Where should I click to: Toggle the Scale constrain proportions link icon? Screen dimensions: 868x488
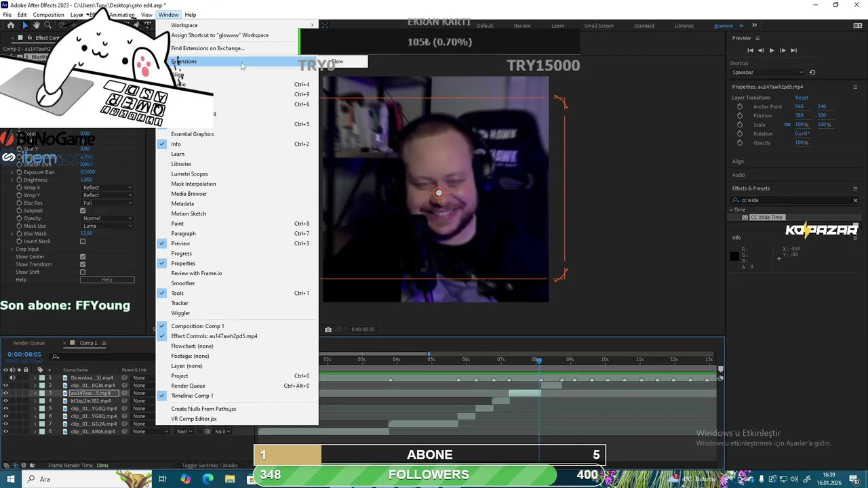pos(787,125)
